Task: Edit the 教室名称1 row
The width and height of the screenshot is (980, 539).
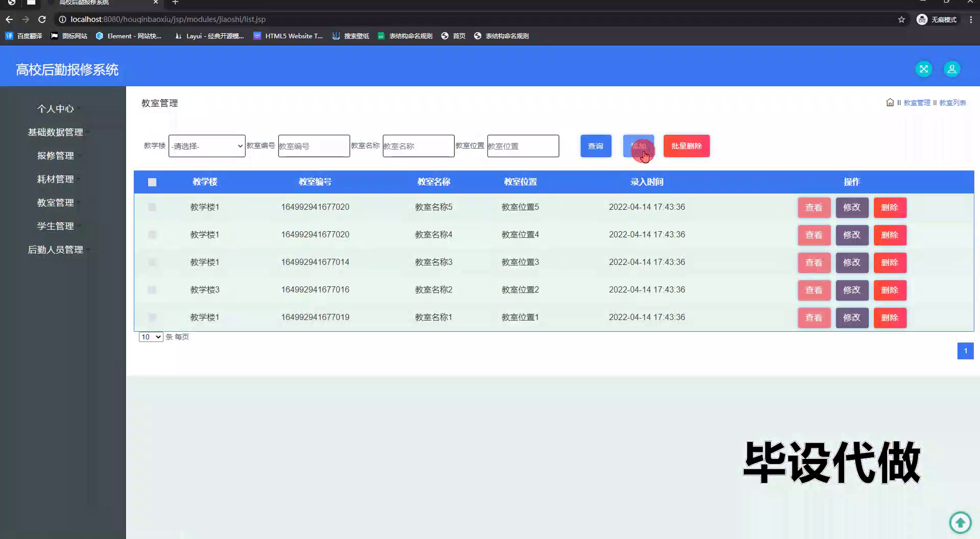Action: (852, 318)
